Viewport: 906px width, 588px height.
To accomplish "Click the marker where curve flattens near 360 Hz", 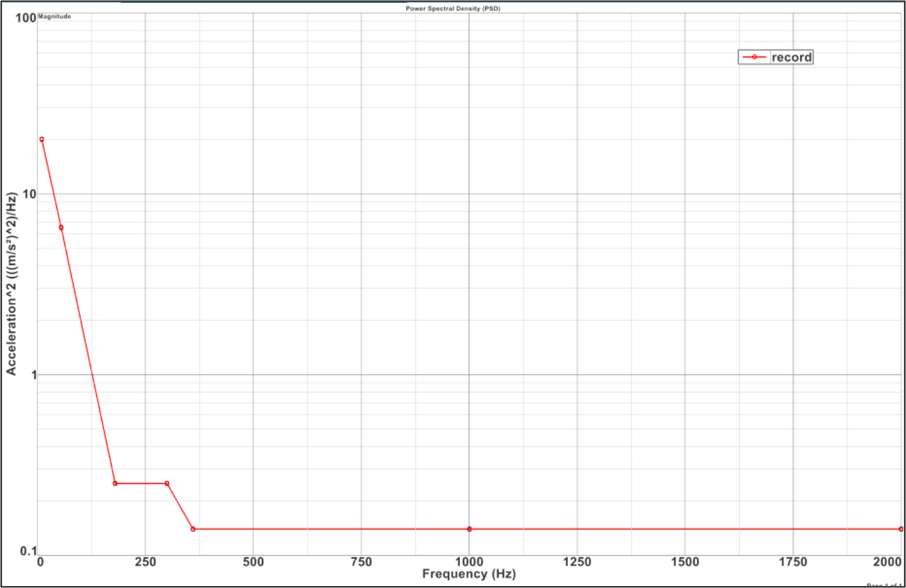I will (192, 528).
